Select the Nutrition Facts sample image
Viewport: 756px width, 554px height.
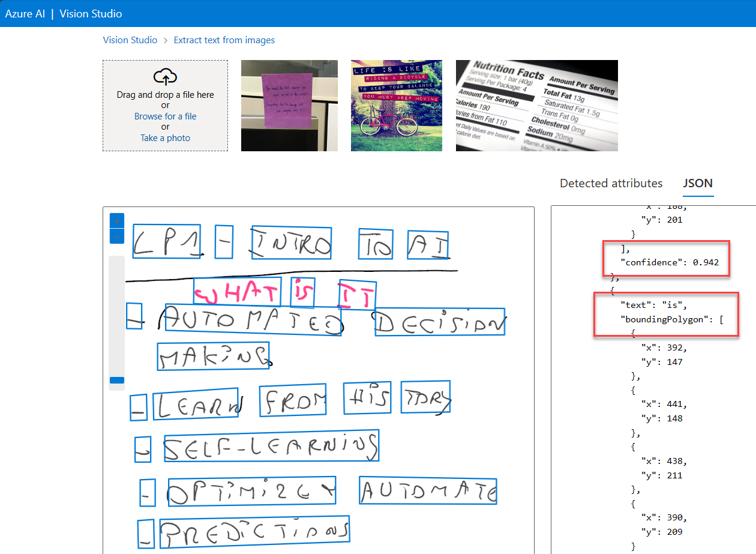536,105
